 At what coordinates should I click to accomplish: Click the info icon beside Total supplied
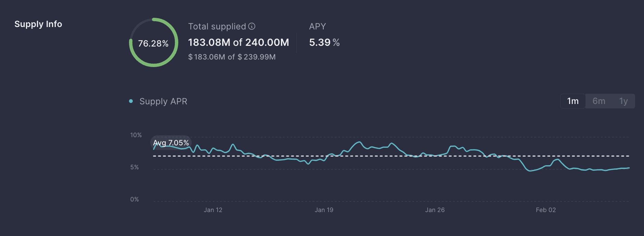coord(252,26)
